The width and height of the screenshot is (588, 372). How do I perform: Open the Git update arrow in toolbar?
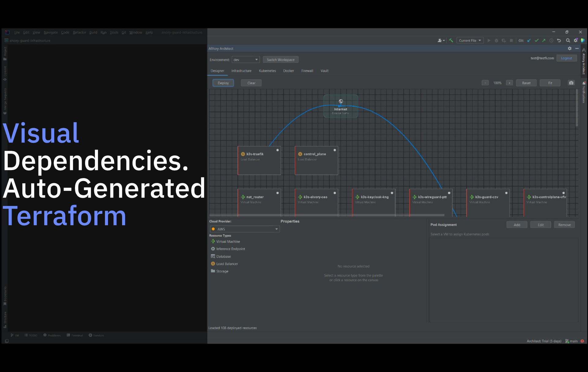coord(529,40)
